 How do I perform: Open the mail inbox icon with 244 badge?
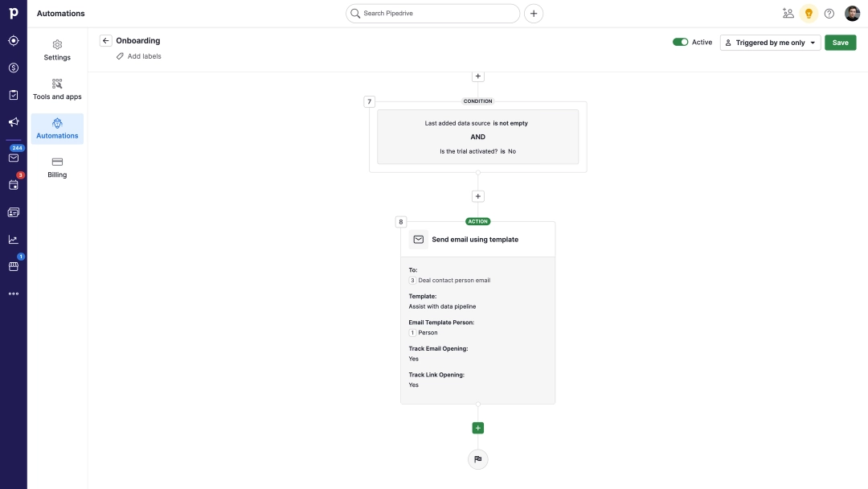(x=14, y=158)
